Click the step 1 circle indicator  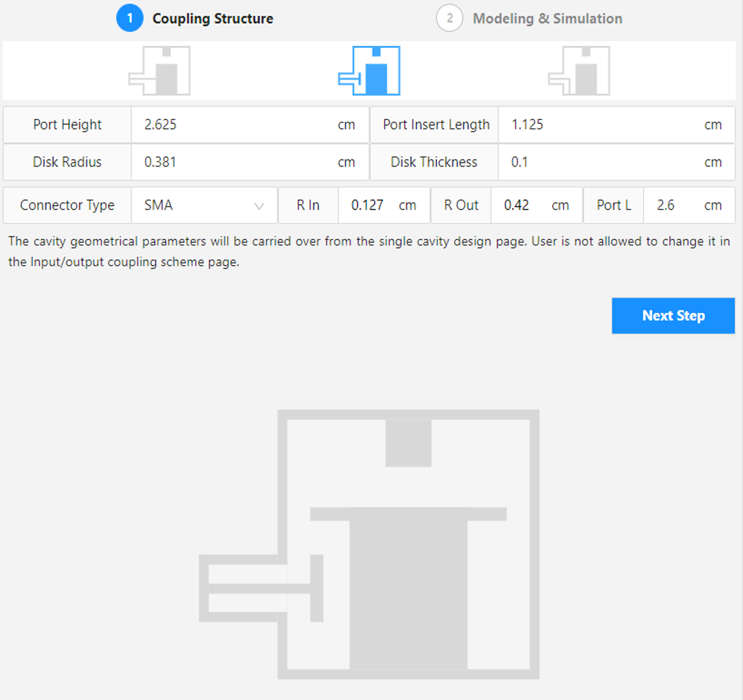129,19
